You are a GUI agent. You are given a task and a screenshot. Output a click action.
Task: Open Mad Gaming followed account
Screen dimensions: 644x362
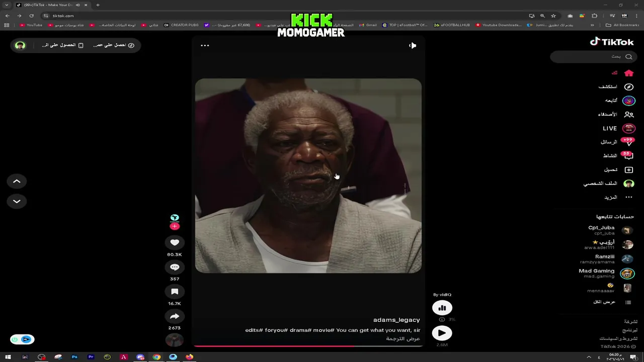[606, 274]
